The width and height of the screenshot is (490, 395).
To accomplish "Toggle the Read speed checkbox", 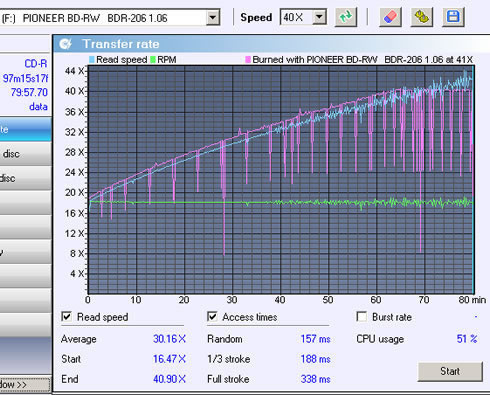I will (67, 316).
